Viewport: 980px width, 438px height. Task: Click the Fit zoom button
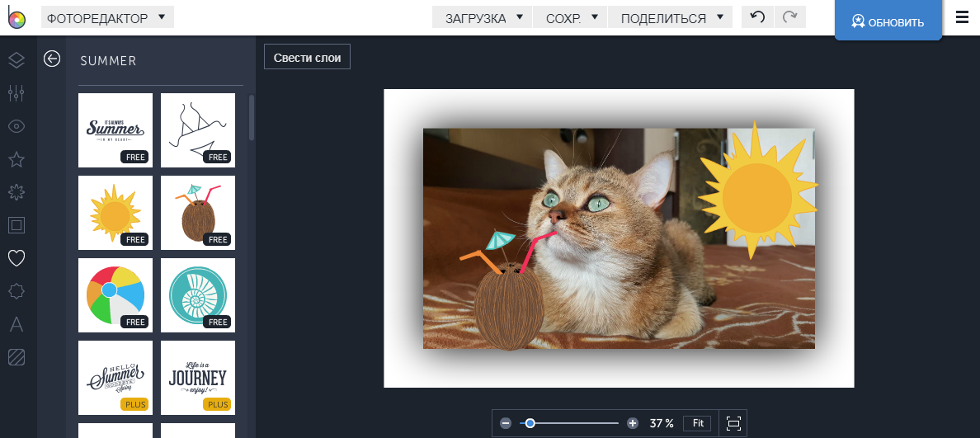click(x=698, y=423)
